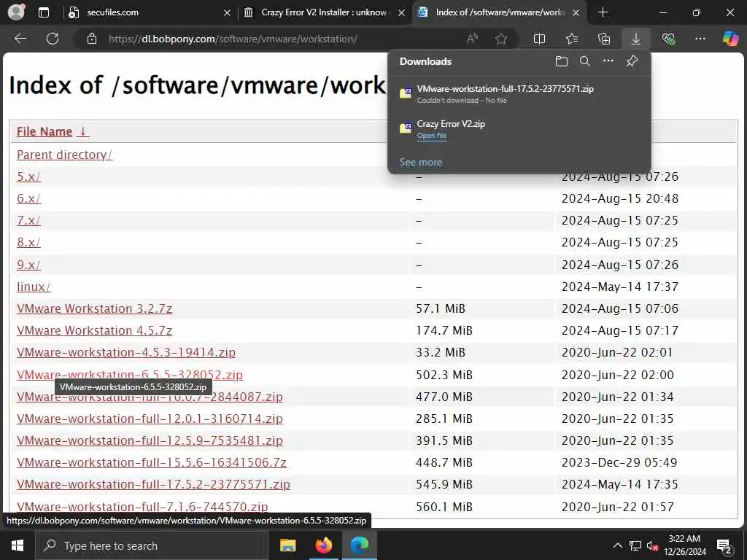Open the 5.x/ folder link
Screen dimensions: 747x560
[28, 176]
